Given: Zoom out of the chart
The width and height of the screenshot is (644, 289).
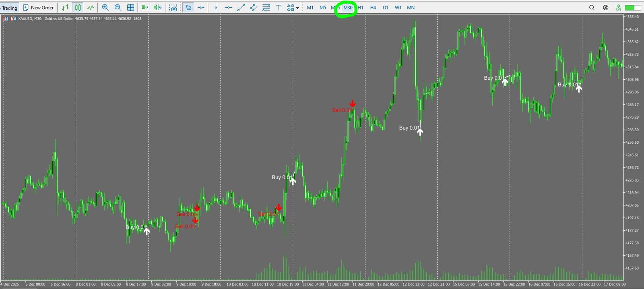Looking at the screenshot, I should 118,8.
